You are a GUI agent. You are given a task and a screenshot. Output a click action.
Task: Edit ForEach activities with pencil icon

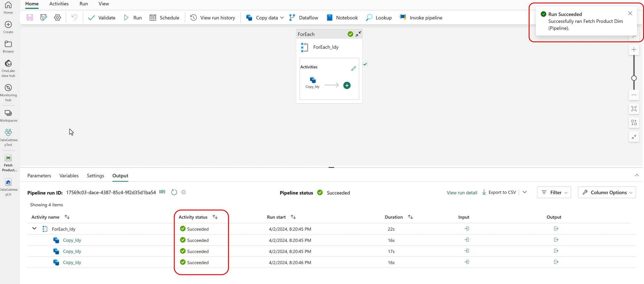354,68
